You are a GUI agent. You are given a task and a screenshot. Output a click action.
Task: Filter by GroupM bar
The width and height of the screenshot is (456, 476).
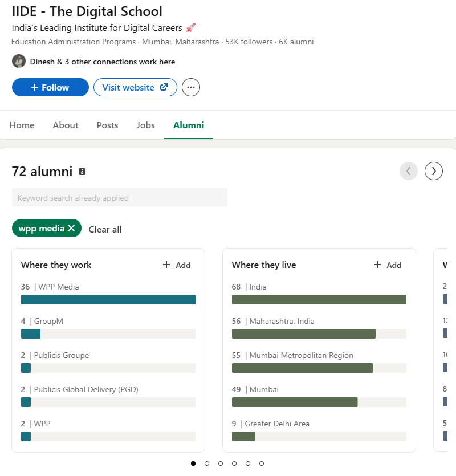(108, 333)
